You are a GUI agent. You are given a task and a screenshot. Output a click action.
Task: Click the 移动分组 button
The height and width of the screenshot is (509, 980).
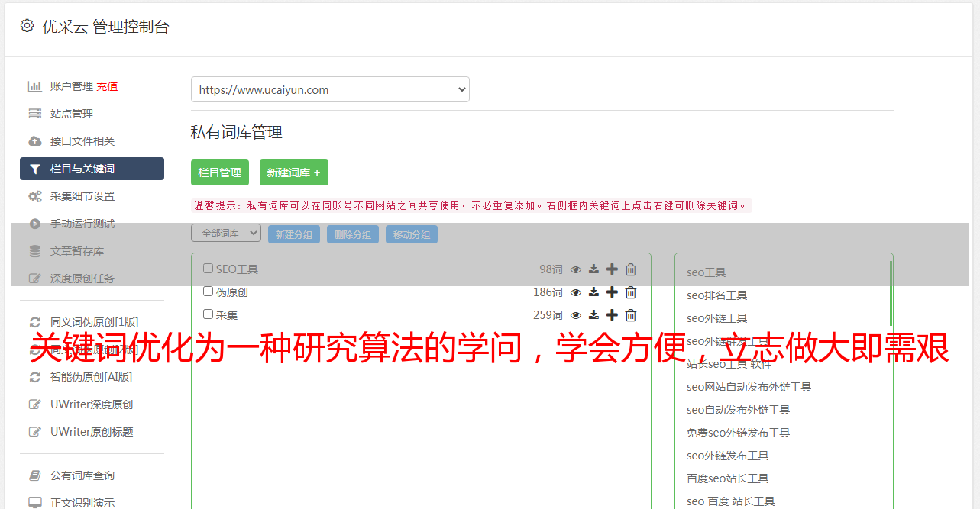(x=412, y=234)
